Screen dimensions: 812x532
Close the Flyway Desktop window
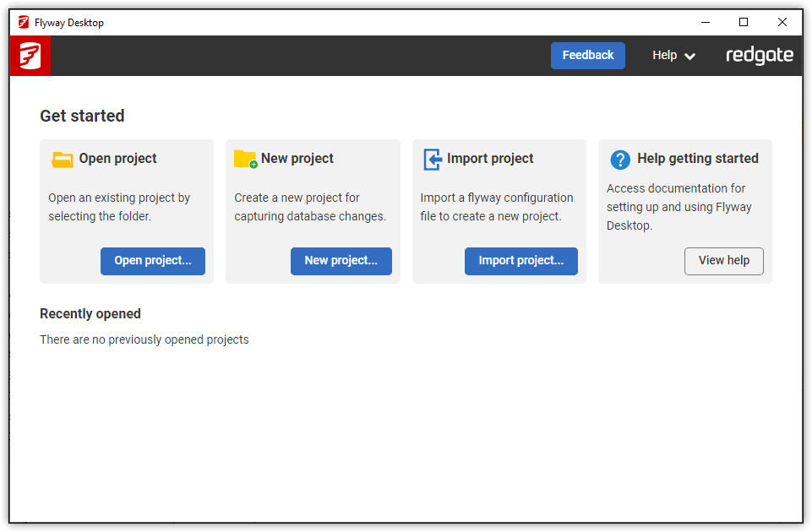click(x=782, y=22)
